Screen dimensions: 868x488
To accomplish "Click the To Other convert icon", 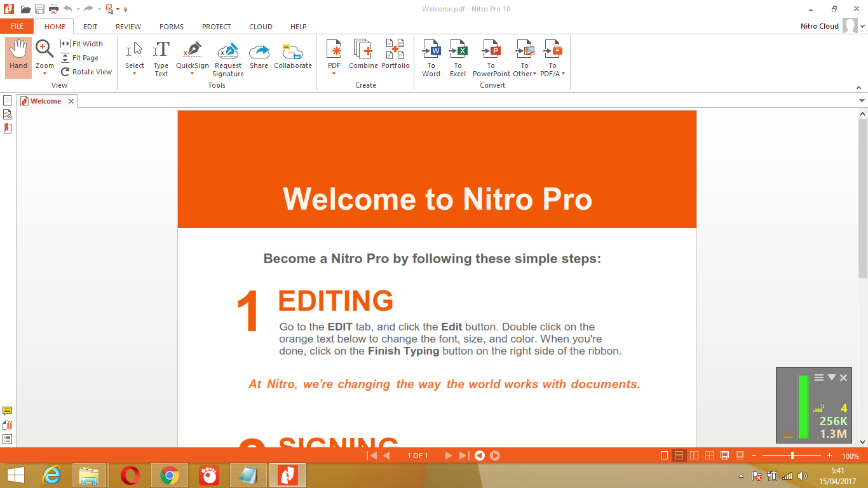I will click(524, 50).
